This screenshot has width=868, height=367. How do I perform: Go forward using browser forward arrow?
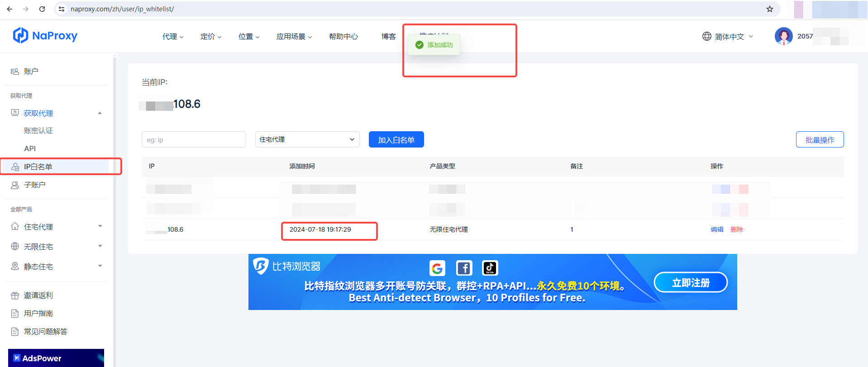[26, 9]
